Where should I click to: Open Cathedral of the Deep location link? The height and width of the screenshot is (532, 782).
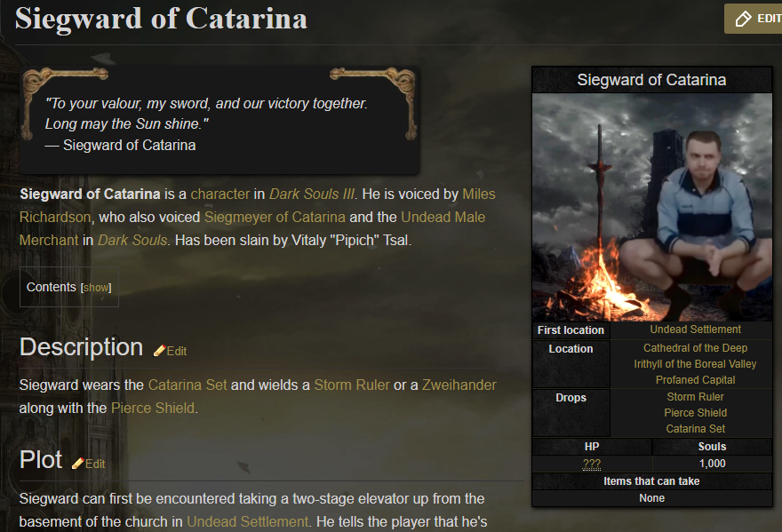tap(695, 348)
